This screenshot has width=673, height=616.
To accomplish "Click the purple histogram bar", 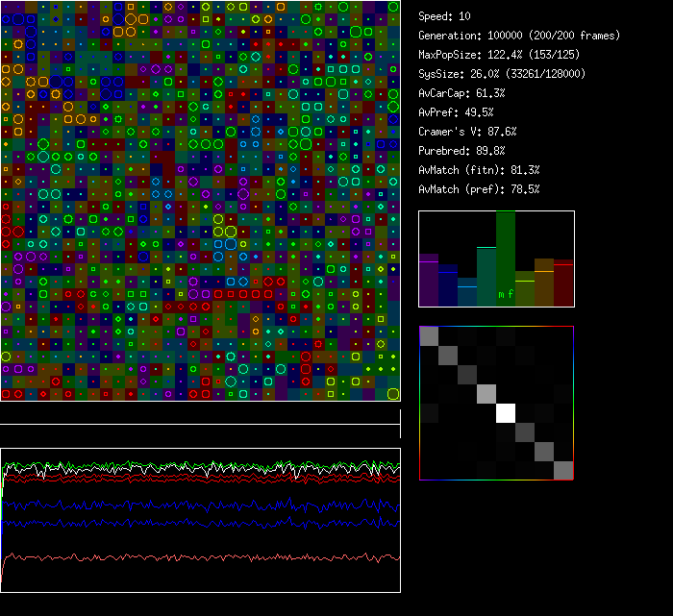I will (429, 280).
